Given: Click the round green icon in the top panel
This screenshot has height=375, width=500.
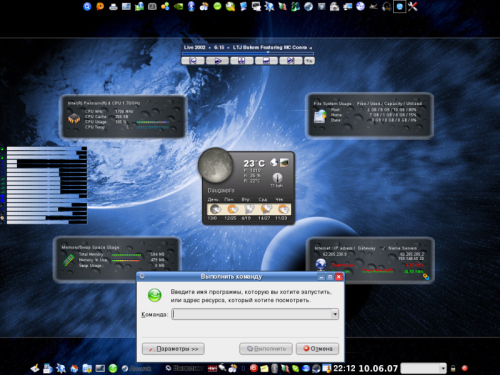Looking at the screenshot, I should (x=217, y=6).
